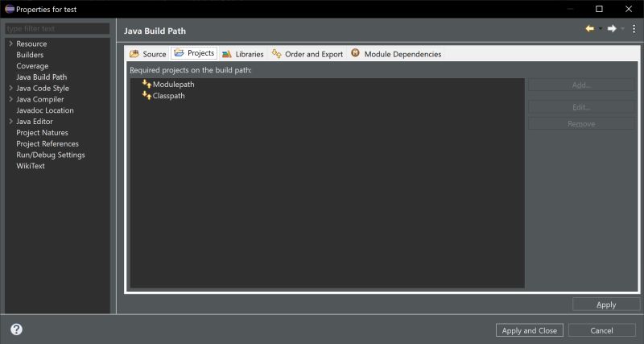Select Run/Debug Settings in the tree
The height and width of the screenshot is (344, 644).
[51, 155]
